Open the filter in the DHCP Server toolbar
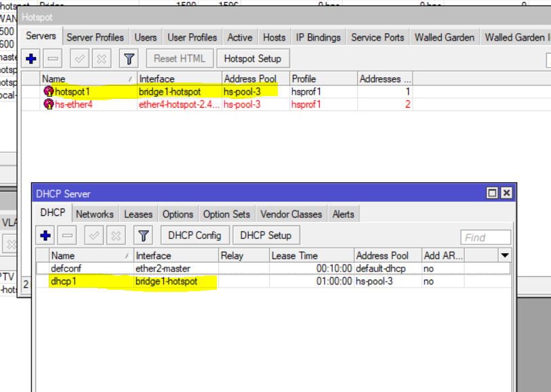 tap(144, 236)
